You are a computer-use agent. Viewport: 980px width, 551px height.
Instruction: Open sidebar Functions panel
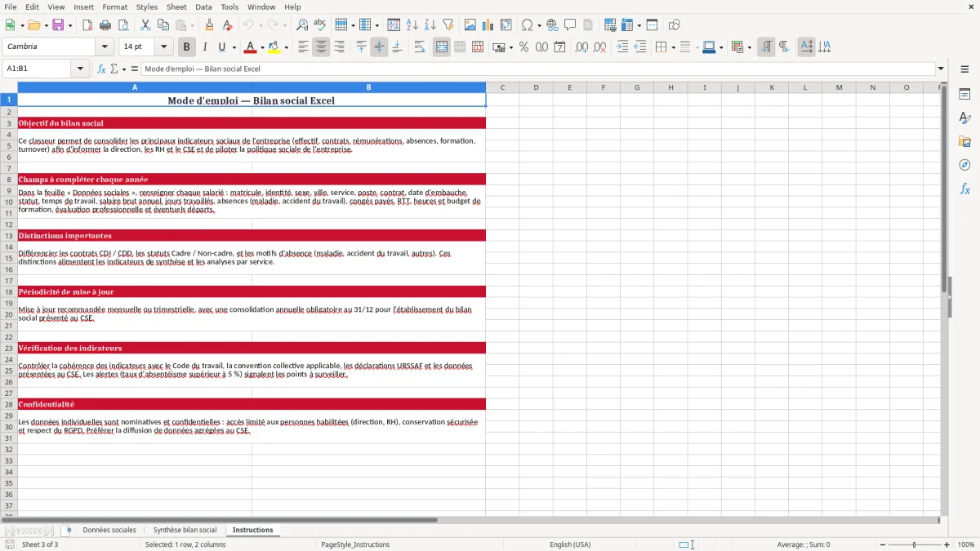tap(964, 189)
